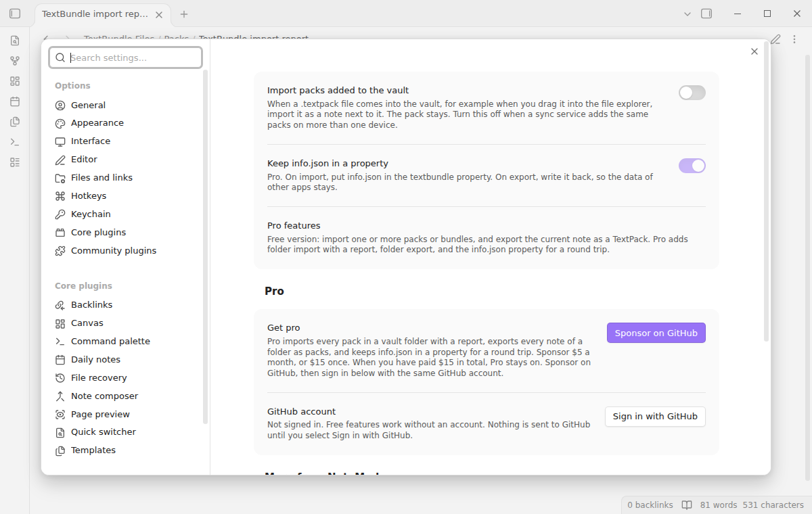Open Canvas plugin settings

click(x=87, y=323)
